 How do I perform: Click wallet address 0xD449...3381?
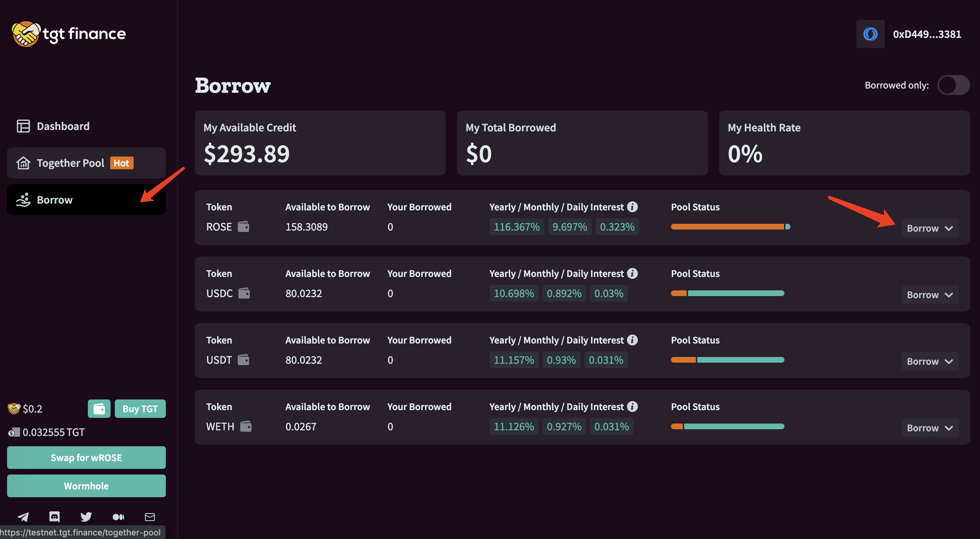click(927, 34)
